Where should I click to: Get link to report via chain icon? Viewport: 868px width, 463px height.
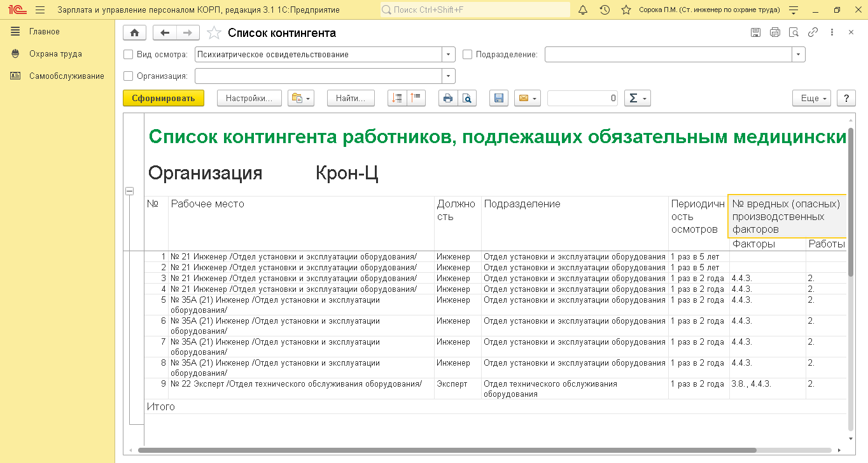point(813,32)
